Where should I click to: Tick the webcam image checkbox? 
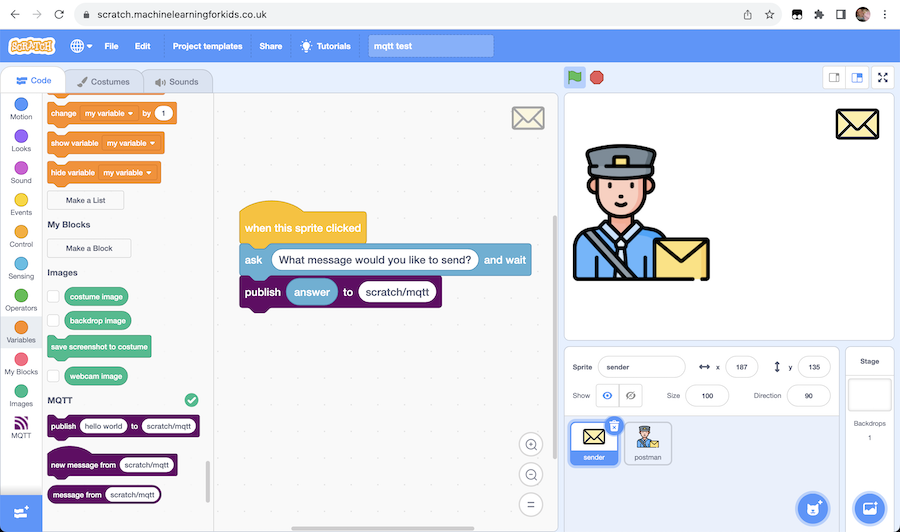53,376
